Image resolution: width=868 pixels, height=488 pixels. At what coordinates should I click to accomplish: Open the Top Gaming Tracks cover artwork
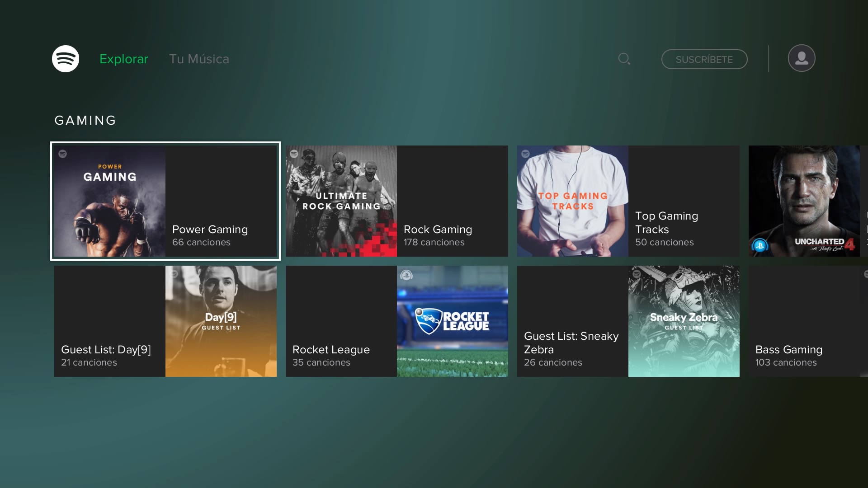(x=573, y=201)
